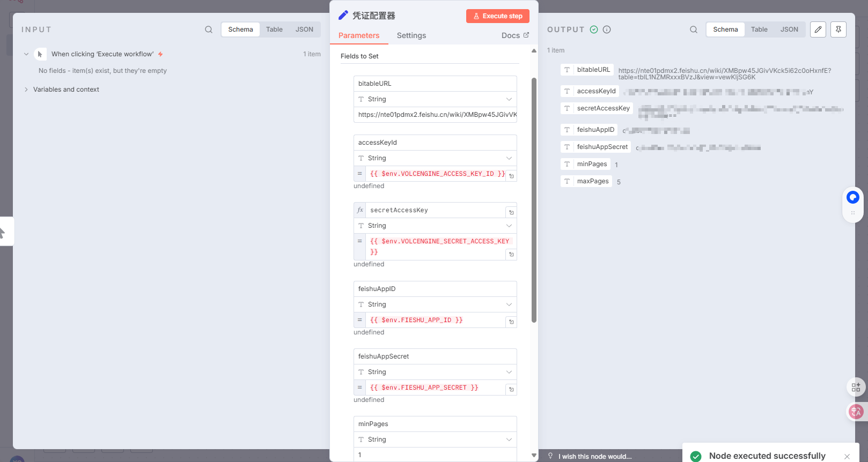Screen dimensions: 868x462
Task: Select the OUTPUT Table view tab
Action: pos(759,29)
